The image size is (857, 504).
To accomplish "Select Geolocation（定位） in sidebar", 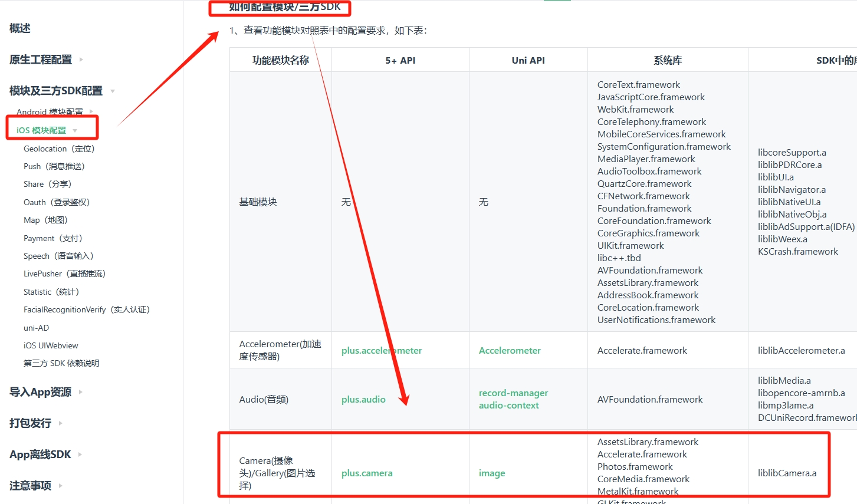I will [59, 149].
